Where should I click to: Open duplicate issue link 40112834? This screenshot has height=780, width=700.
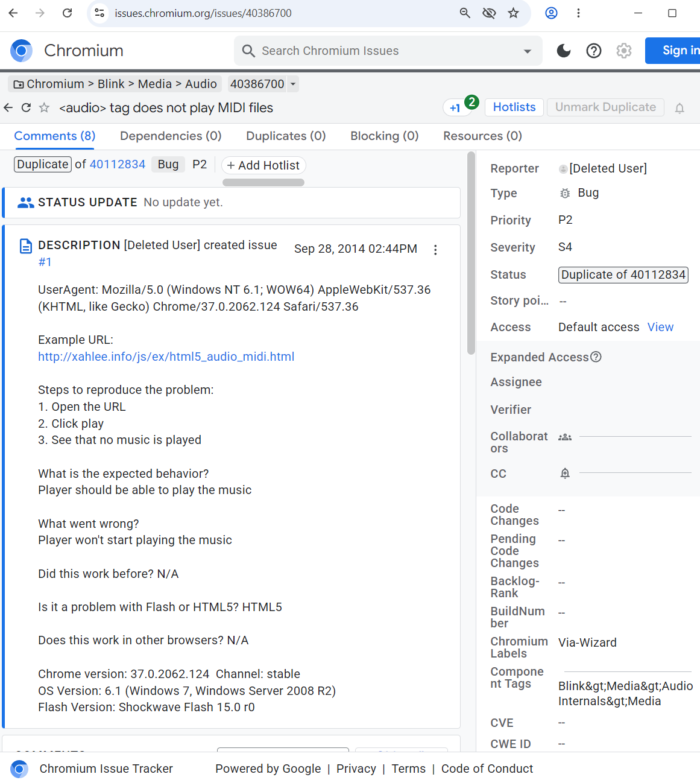tap(118, 164)
